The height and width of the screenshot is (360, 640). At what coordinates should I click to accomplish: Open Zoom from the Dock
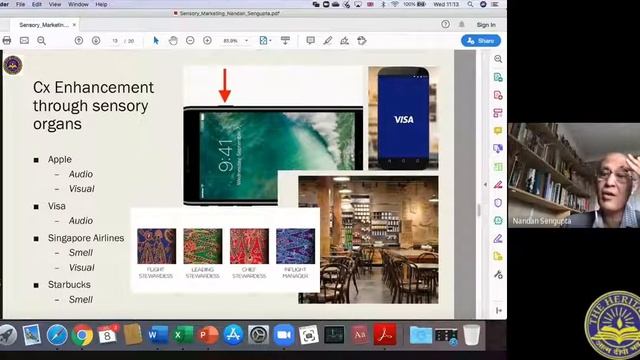point(284,335)
